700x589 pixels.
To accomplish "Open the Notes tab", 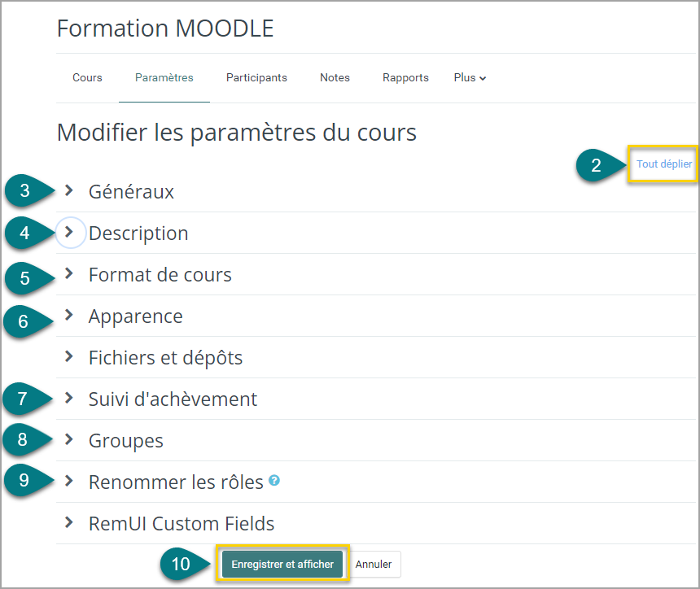I will (335, 77).
